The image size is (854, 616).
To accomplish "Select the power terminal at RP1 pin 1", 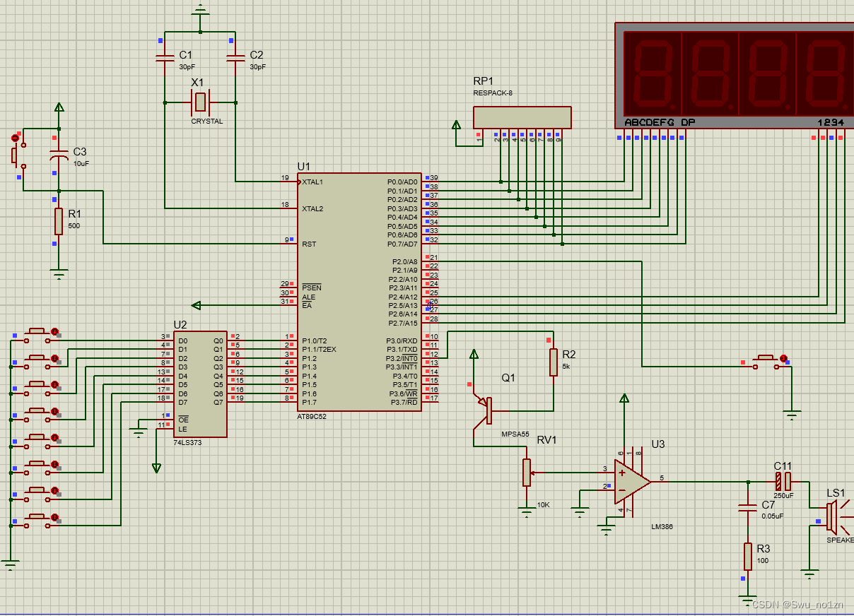I will [x=456, y=126].
